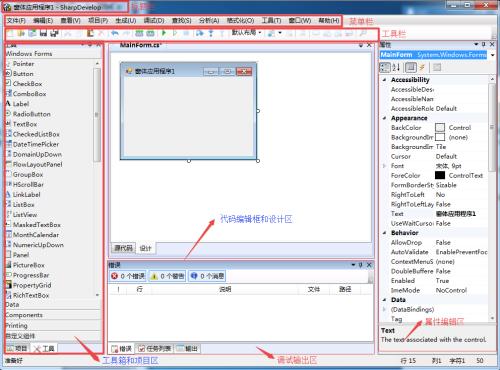This screenshot has height=370, width=500.
Task: Open the Components toolbox category
Action: click(53, 315)
